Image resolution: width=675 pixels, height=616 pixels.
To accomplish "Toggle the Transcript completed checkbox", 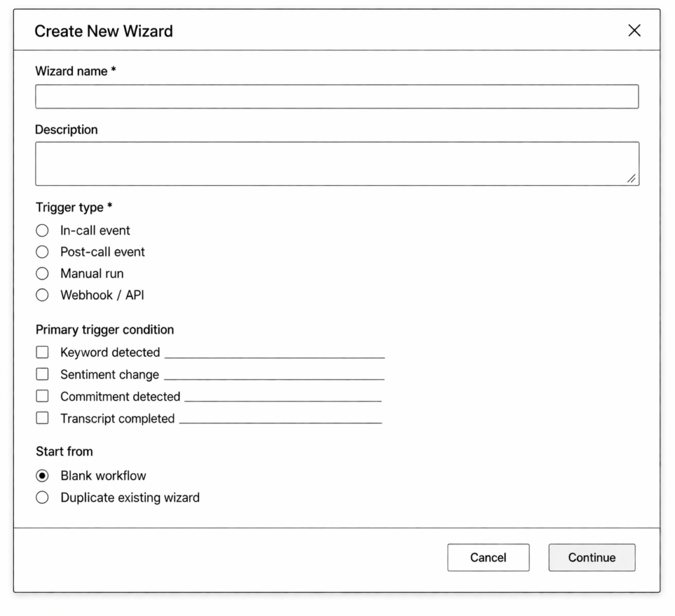I will [42, 418].
